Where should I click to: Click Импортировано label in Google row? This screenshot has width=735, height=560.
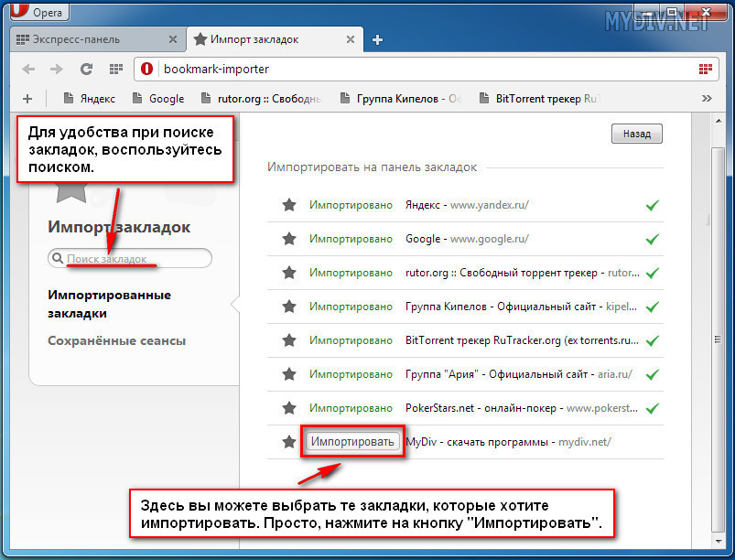click(x=351, y=239)
